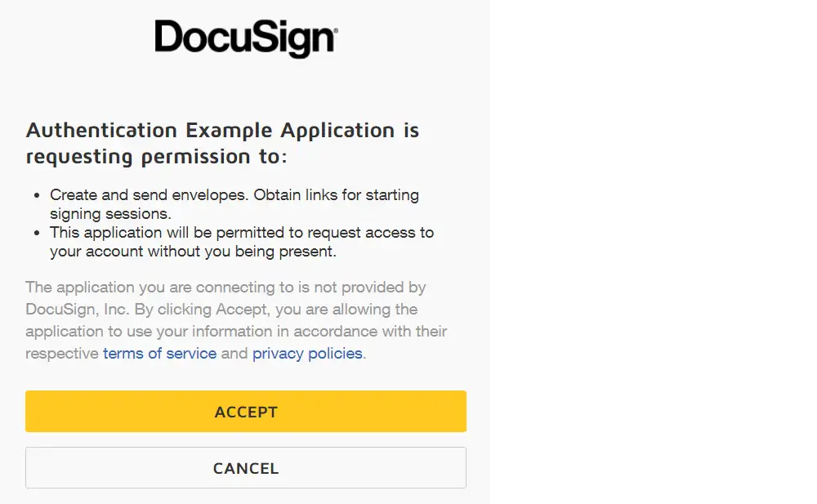817x504 pixels.
Task: Open the privacy policies page
Action: click(x=307, y=353)
